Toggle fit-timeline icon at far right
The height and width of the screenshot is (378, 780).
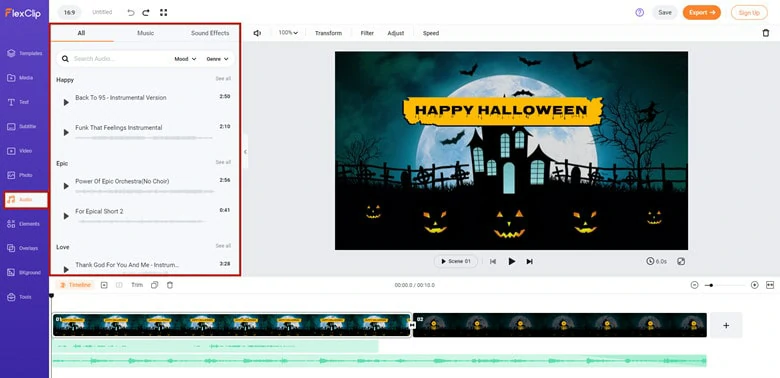pyautogui.click(x=770, y=285)
